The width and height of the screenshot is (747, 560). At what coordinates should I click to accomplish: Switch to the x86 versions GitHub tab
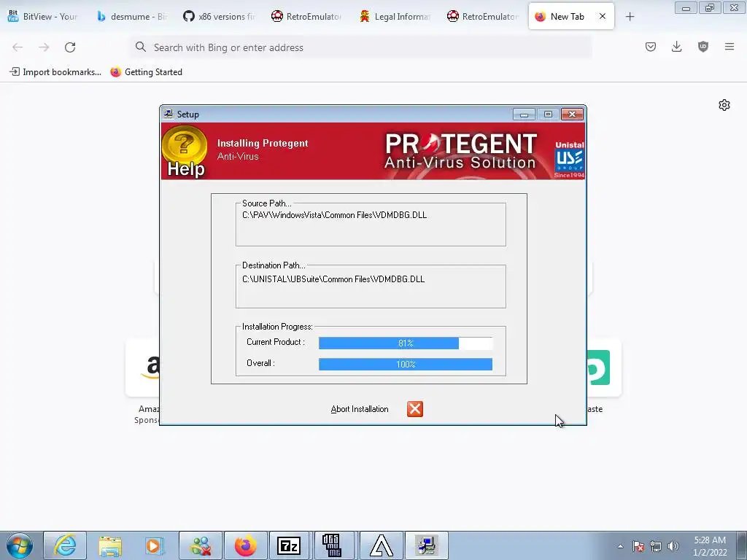point(219,16)
